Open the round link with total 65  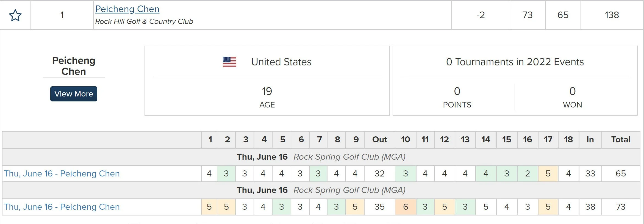62,174
